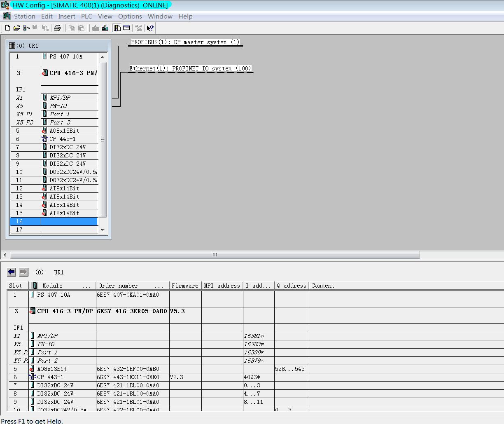This screenshot has width=504, height=424.
Task: Click the HW Config icon in menu bar
Action: pos(7,16)
